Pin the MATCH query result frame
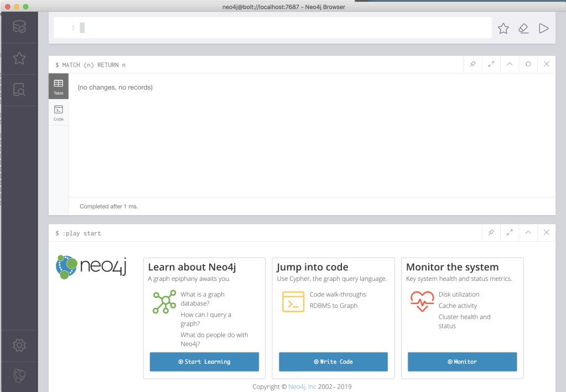Viewport: 566px width, 392px height. coord(472,64)
